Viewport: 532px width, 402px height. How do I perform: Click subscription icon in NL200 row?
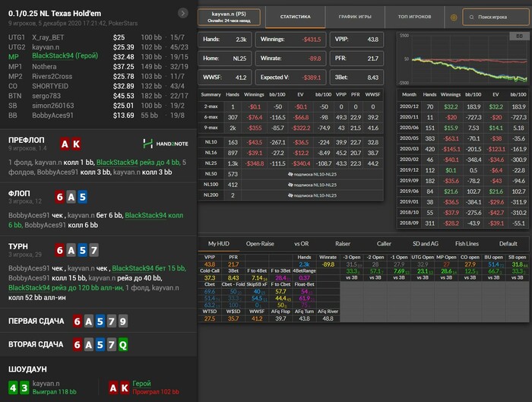point(290,195)
